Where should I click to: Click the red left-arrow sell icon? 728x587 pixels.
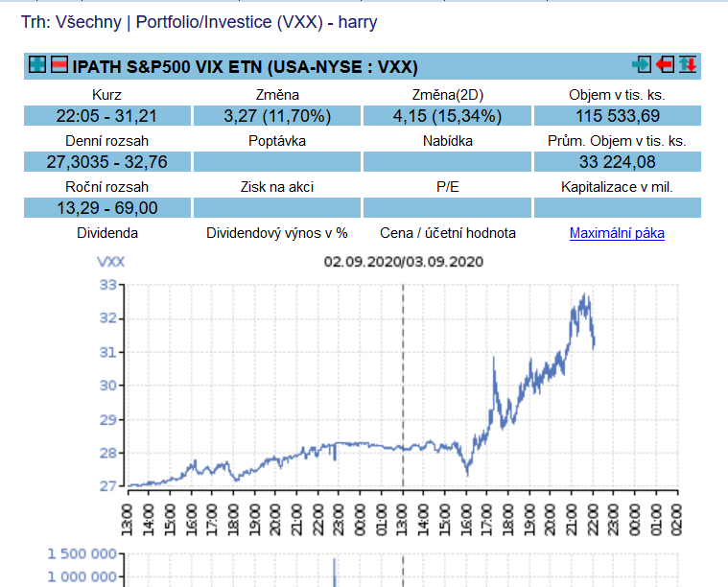[666, 64]
